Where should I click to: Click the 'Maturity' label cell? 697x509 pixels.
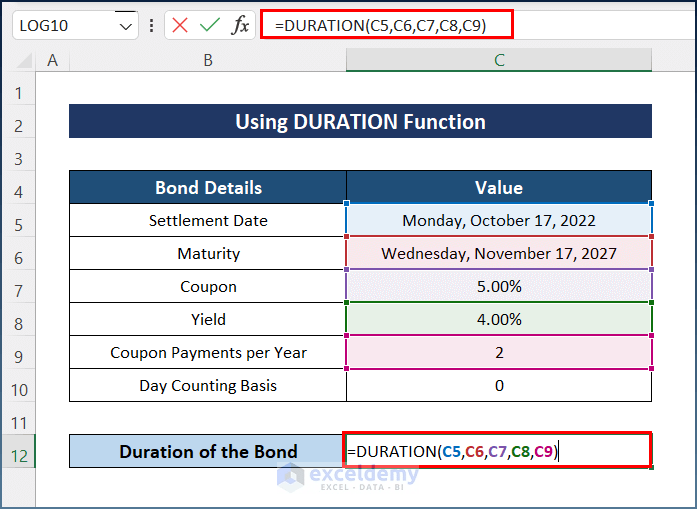click(208, 253)
